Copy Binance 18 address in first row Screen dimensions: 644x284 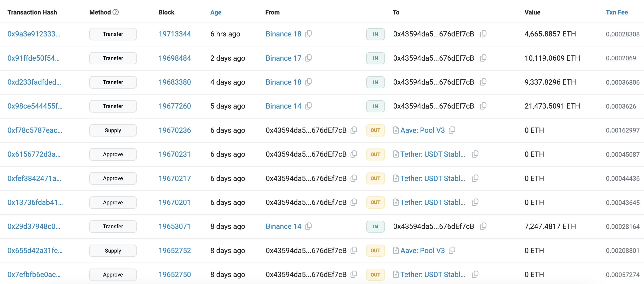309,34
